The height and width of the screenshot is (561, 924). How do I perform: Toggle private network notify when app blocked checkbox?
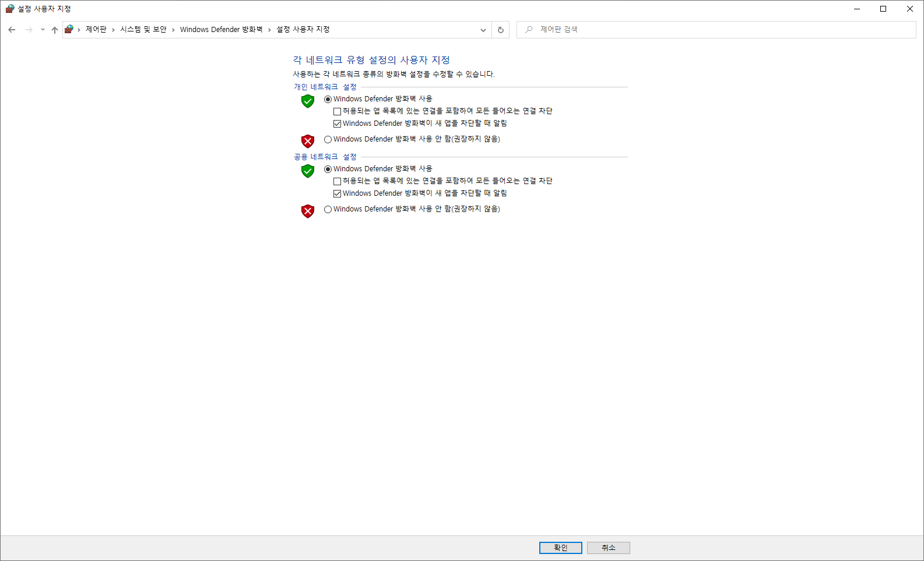coord(337,124)
